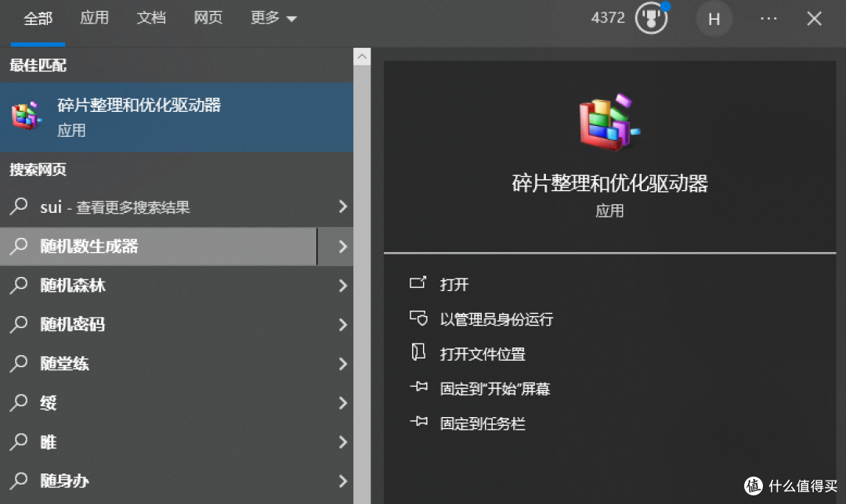This screenshot has height=504, width=846.
Task: Click the 打开 open icon
Action: (418, 283)
